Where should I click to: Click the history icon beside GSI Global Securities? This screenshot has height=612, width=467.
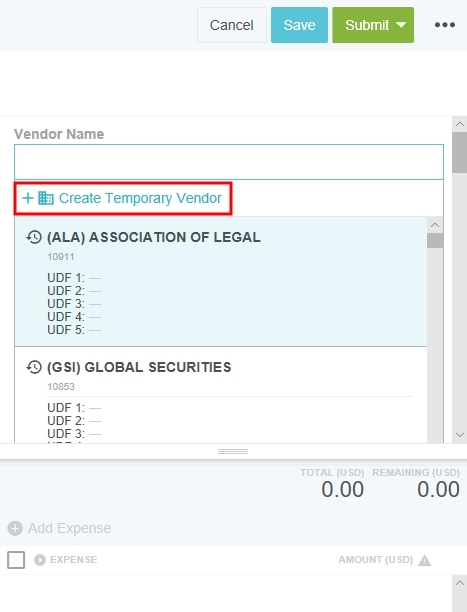click(x=34, y=367)
